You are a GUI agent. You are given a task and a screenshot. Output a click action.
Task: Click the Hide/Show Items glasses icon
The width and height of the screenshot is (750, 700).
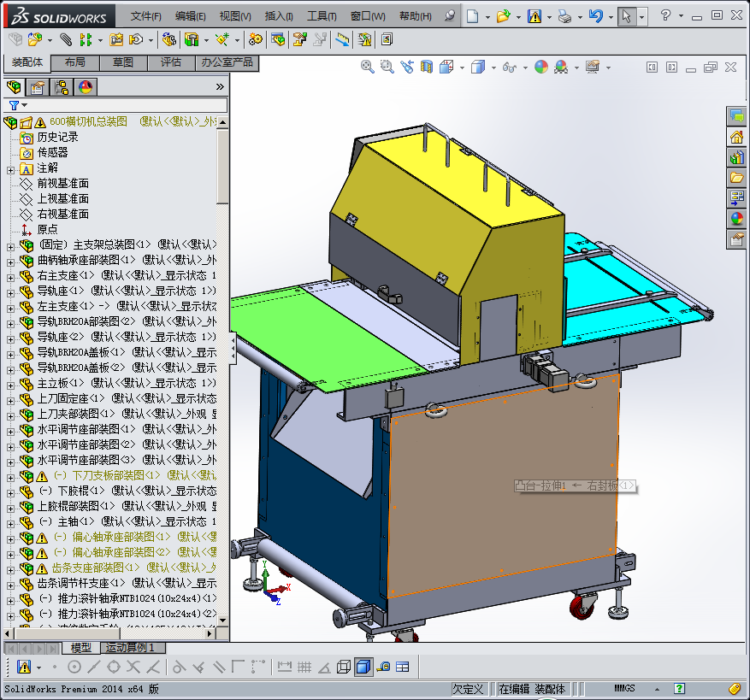pos(510,68)
